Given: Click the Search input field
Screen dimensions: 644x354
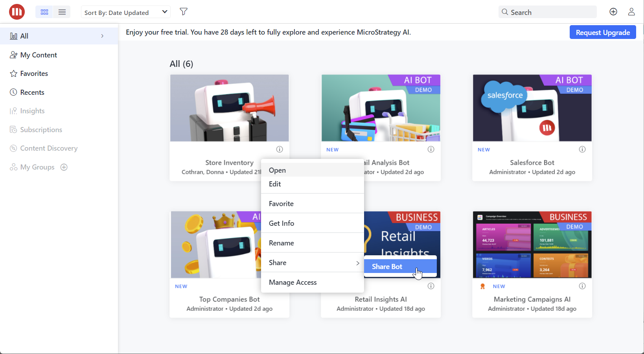Looking at the screenshot, I should click(550, 12).
